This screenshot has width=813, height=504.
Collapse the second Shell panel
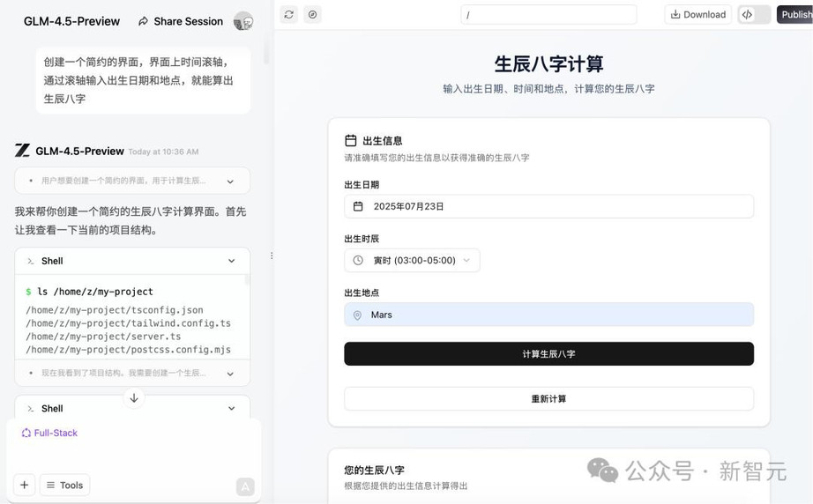click(x=231, y=409)
